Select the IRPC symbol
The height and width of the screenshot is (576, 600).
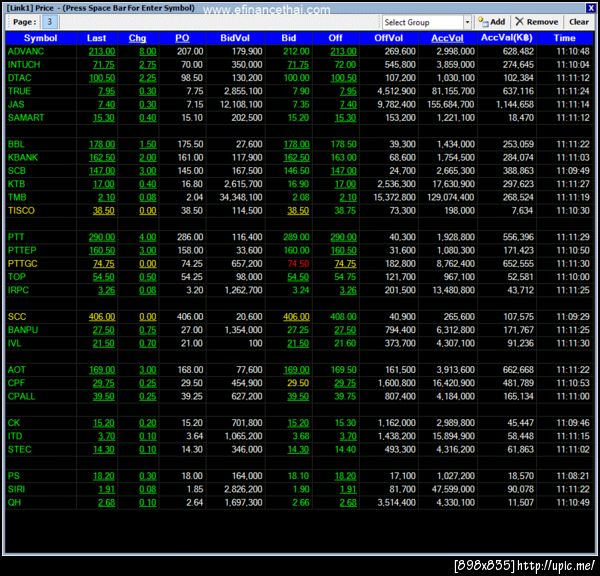(18, 290)
